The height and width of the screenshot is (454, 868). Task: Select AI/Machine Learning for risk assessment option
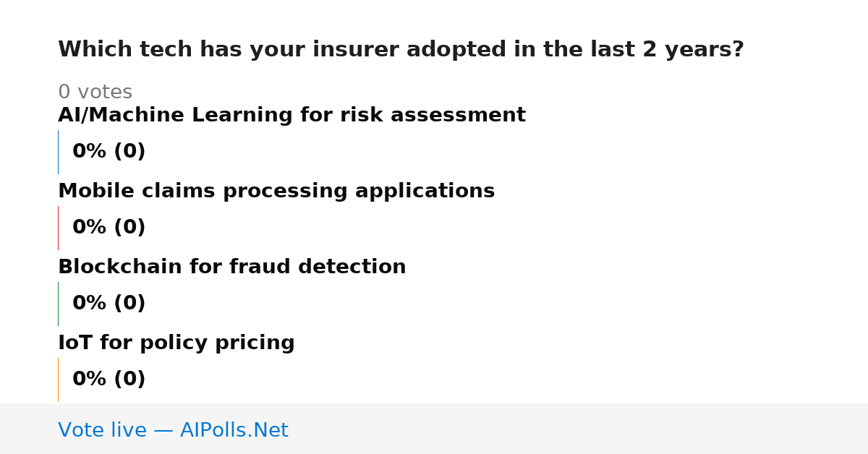pyautogui.click(x=292, y=116)
